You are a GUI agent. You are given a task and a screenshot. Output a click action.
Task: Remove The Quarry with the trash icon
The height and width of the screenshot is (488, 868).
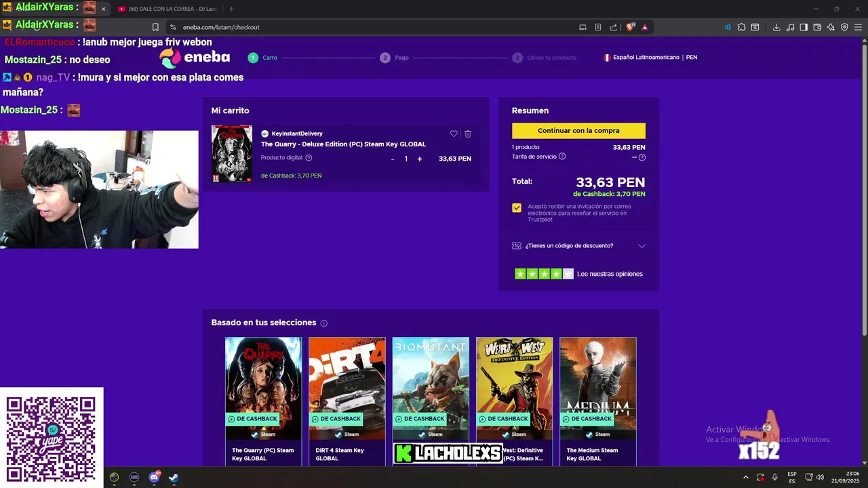point(468,134)
